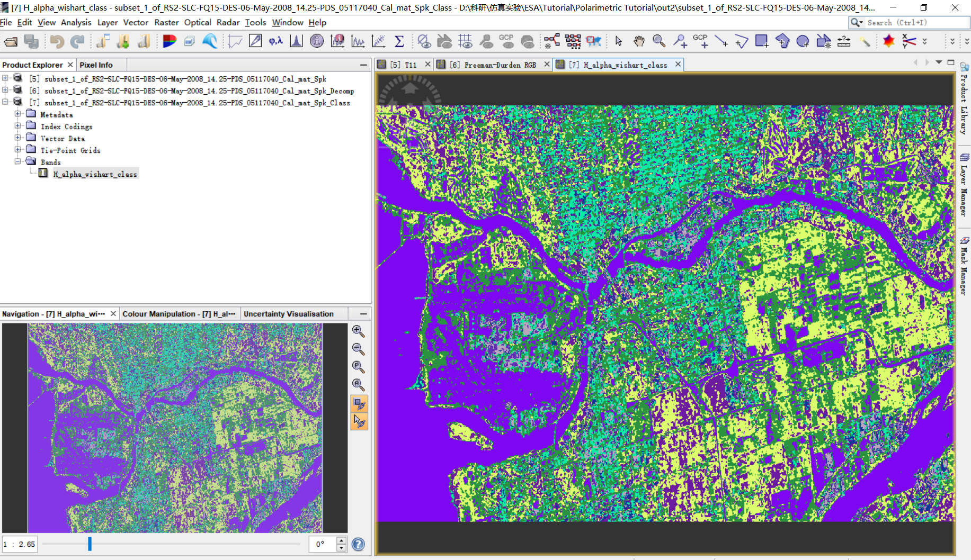Switch to Uncertainty Visualisation tab

click(289, 314)
